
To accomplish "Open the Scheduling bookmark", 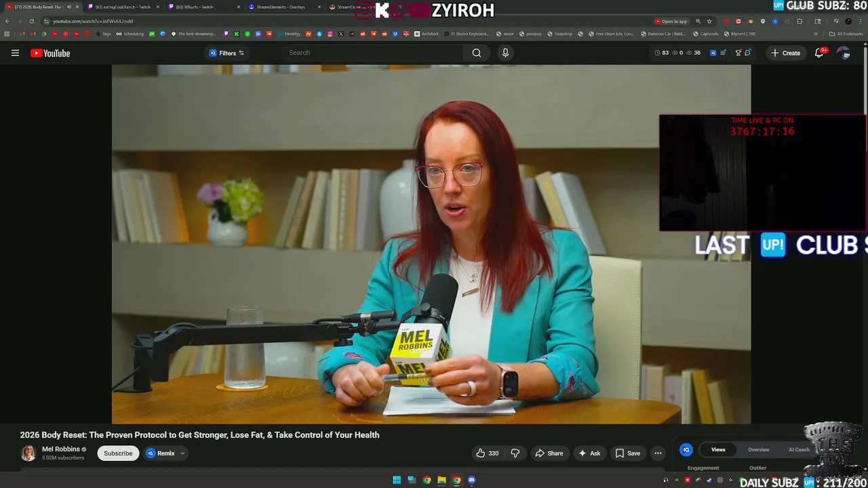I will point(130,34).
